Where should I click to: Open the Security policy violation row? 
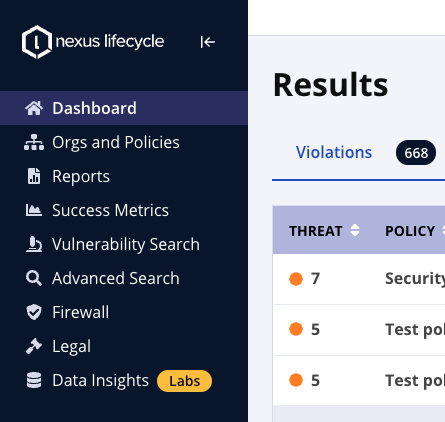359,279
